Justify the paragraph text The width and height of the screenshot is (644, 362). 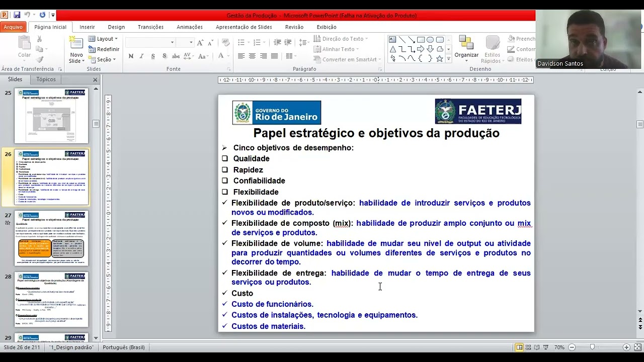pos(274,56)
